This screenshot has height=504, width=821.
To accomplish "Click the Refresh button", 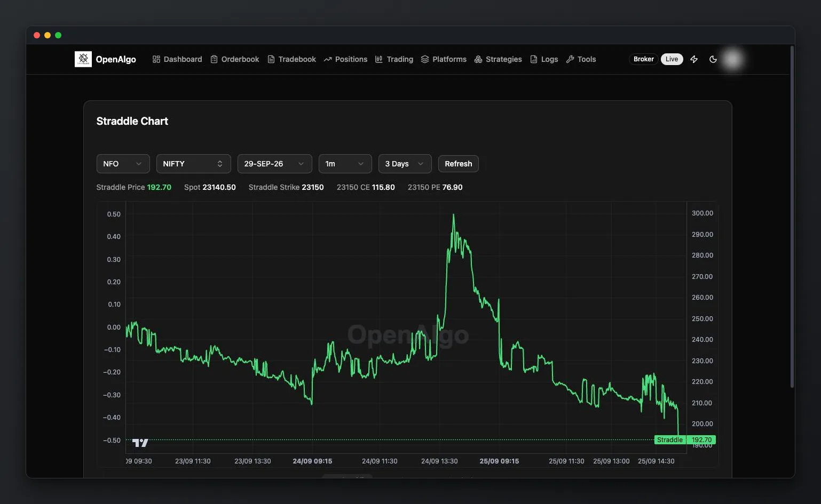I will pyautogui.click(x=458, y=164).
